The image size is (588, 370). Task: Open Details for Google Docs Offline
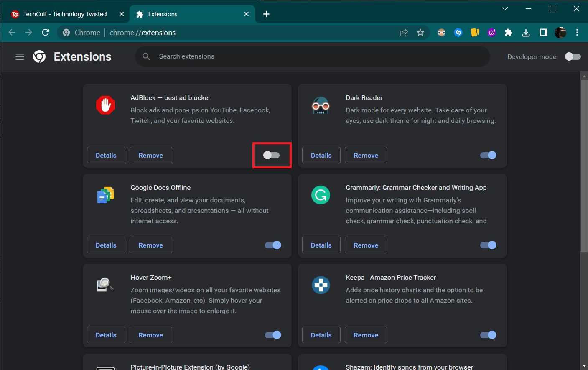(106, 245)
